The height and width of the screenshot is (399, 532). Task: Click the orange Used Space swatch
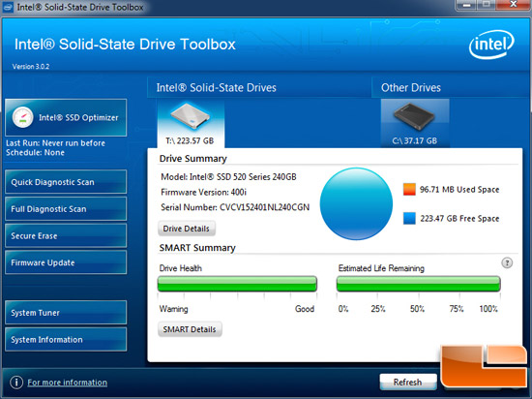(x=409, y=190)
